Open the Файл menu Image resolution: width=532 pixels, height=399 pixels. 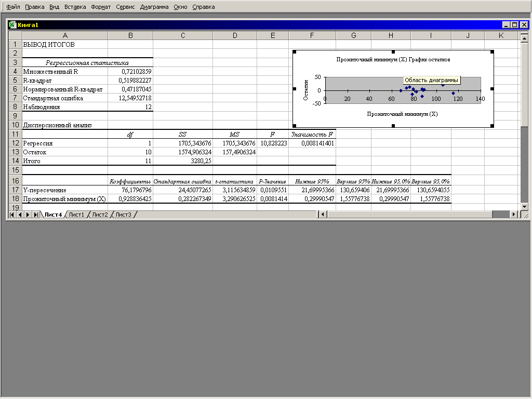point(13,7)
